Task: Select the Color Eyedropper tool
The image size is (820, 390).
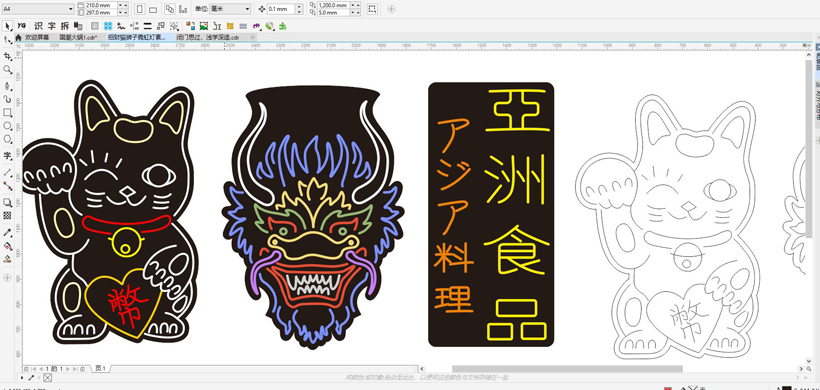Action: pyautogui.click(x=7, y=232)
